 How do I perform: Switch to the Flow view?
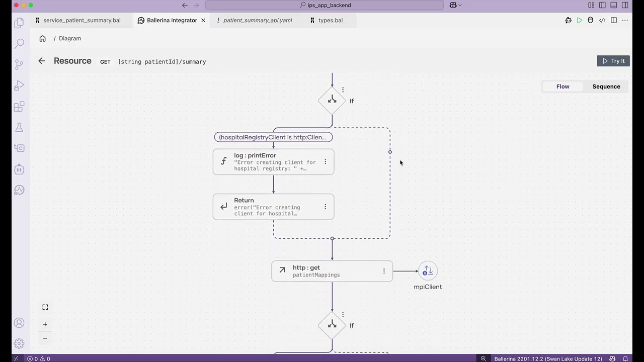(x=562, y=86)
